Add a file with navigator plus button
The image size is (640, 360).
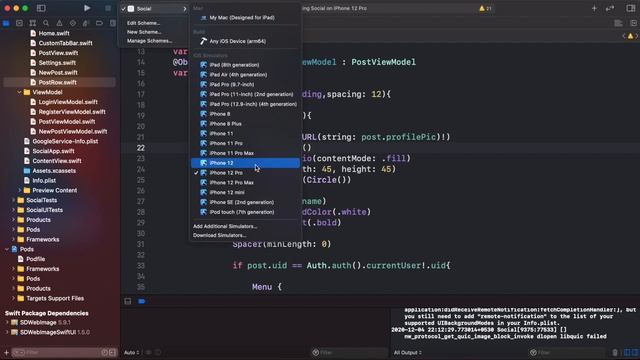pos(6,352)
